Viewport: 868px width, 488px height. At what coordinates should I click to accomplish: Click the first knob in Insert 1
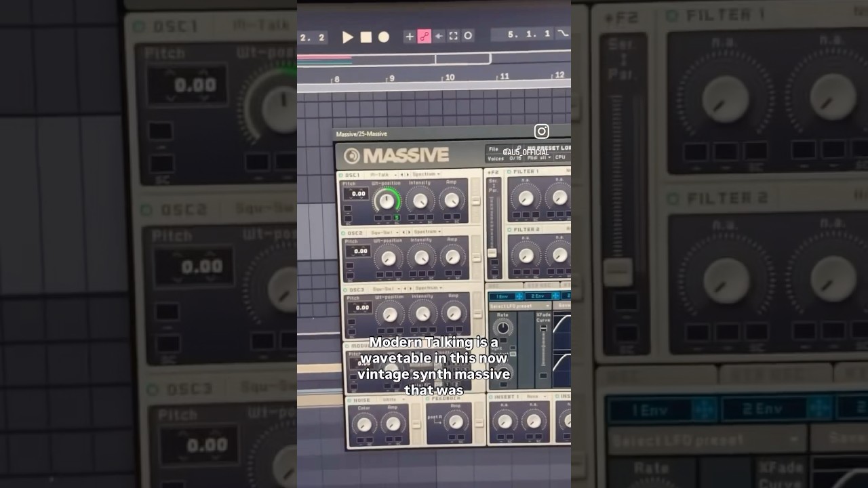click(x=505, y=421)
